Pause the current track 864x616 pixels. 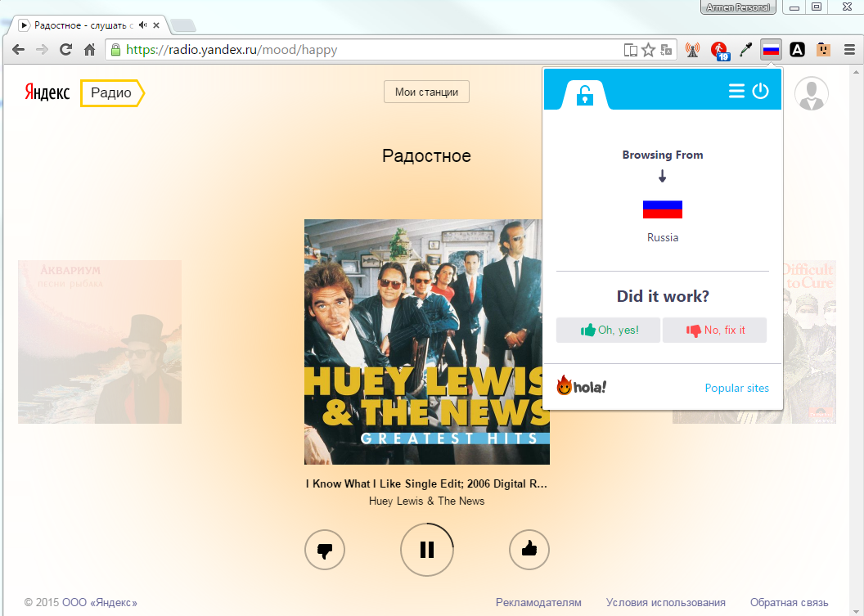tap(427, 550)
